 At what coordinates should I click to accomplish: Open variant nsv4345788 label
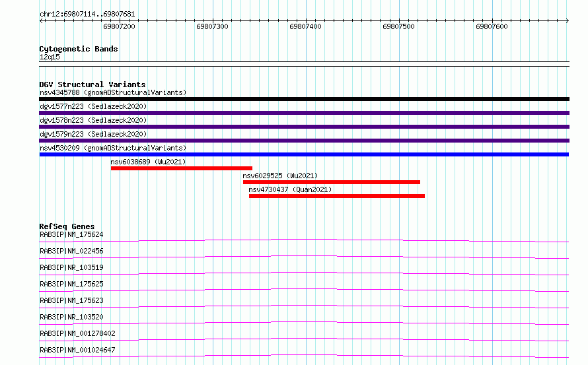coord(113,92)
